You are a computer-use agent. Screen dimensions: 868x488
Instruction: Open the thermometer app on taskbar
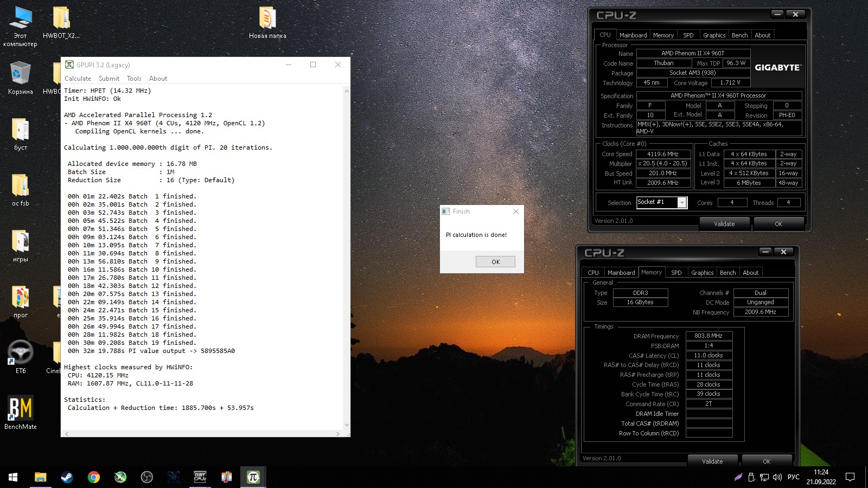227,477
